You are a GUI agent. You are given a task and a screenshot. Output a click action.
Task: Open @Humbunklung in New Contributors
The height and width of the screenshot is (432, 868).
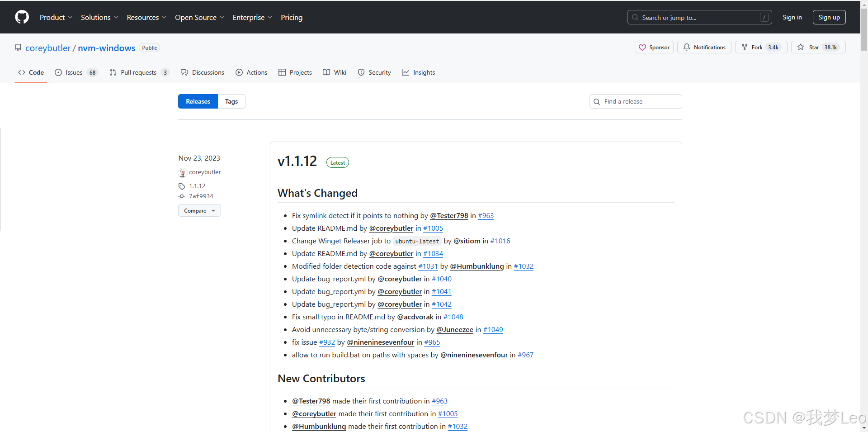click(x=319, y=427)
